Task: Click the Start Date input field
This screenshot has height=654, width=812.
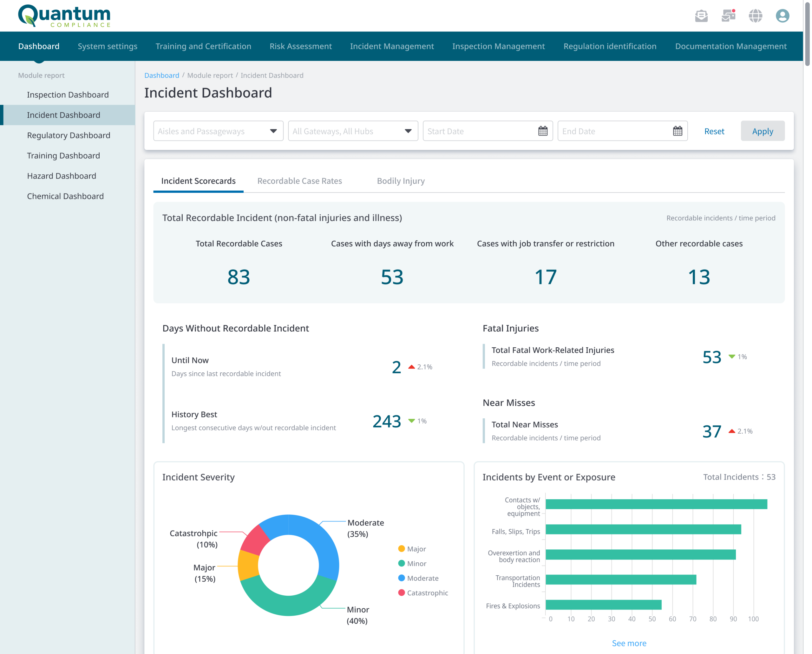Action: (488, 131)
